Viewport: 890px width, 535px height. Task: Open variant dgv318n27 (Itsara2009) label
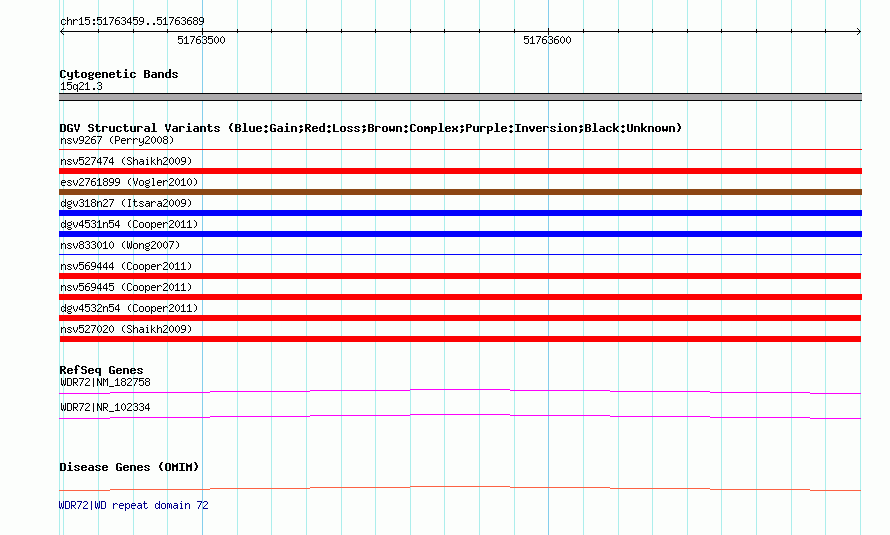click(126, 203)
